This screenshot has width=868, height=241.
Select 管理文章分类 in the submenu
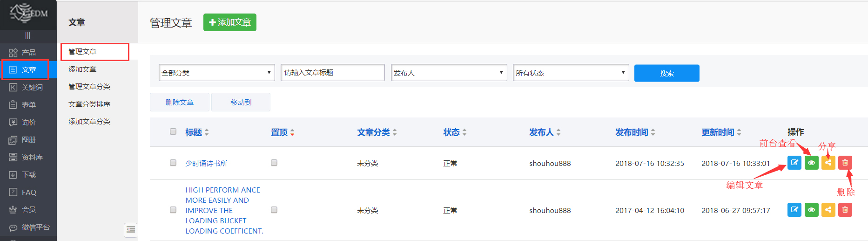click(x=89, y=87)
